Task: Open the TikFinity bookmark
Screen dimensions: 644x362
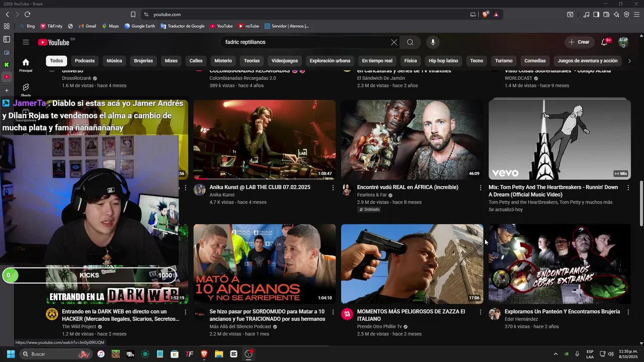Action: (x=51, y=26)
